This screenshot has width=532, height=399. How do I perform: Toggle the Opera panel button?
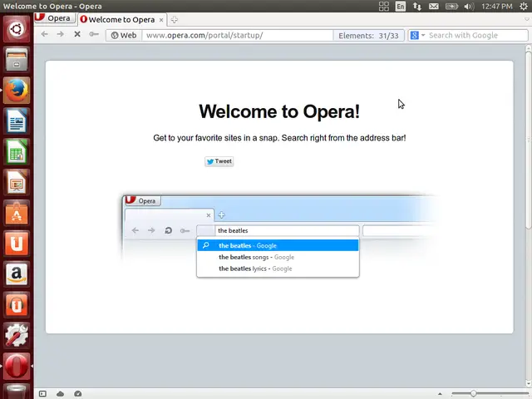click(42, 393)
